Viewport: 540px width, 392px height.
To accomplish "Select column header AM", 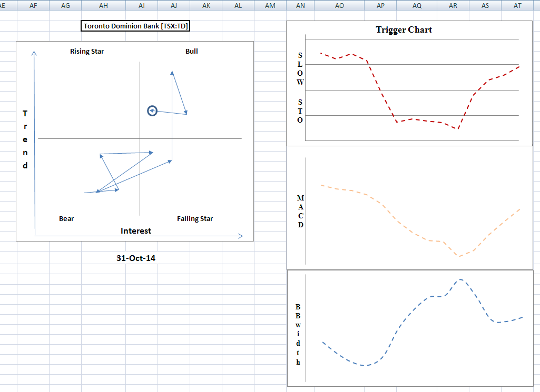I will point(270,5).
